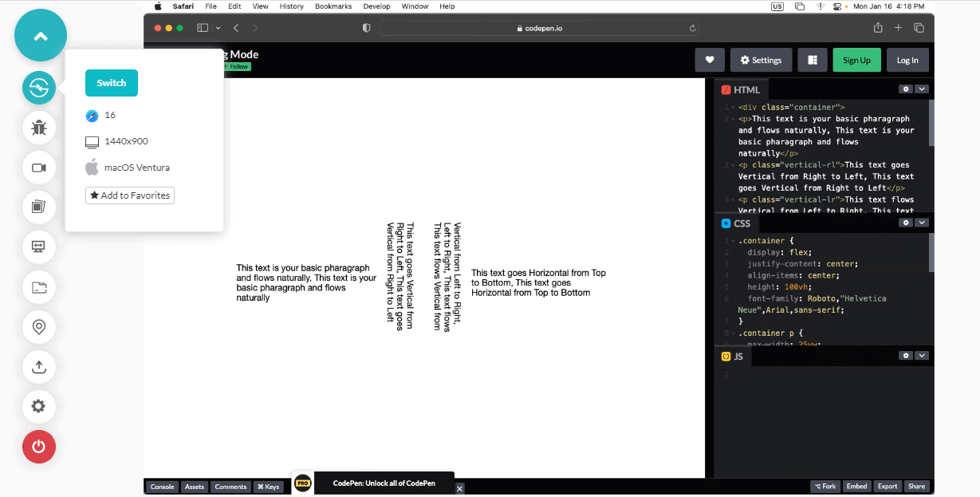Expand the JS panel options chevron
The height and width of the screenshot is (497, 980).
point(923,356)
